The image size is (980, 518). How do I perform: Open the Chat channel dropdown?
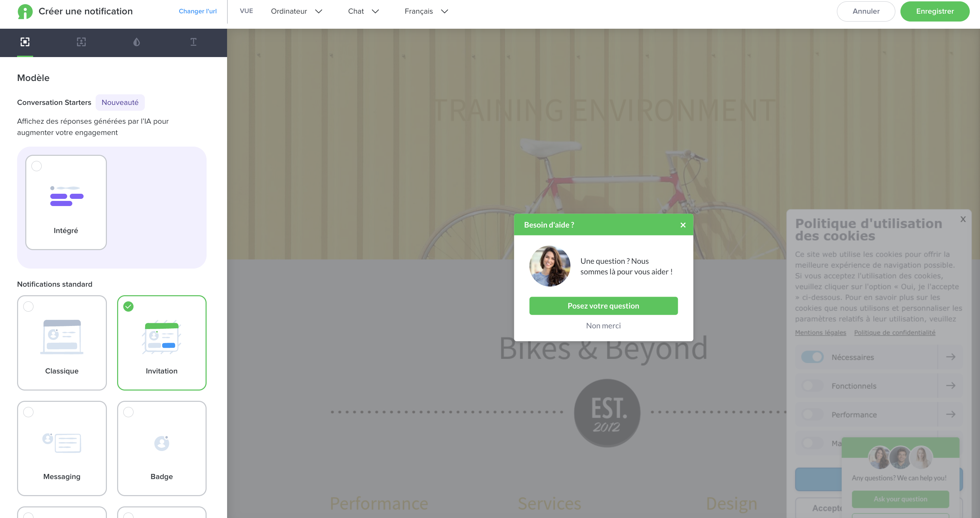coord(363,11)
